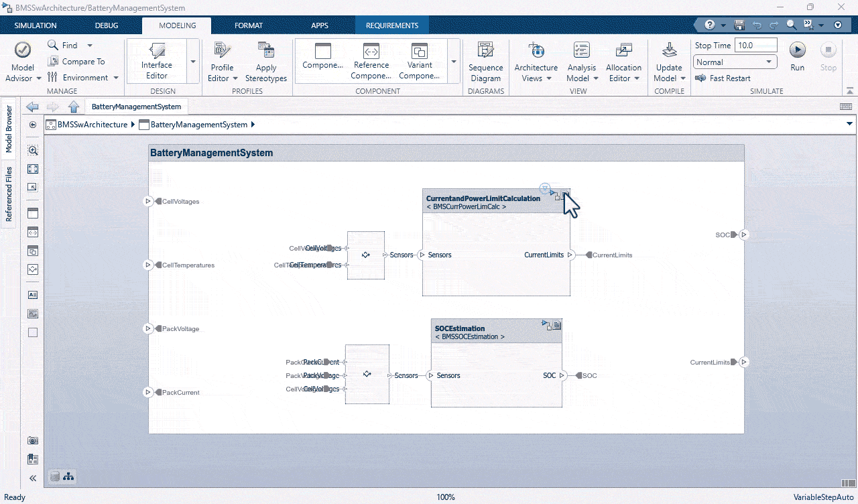
Task: Click the Zoom In palette tool
Action: (33, 150)
